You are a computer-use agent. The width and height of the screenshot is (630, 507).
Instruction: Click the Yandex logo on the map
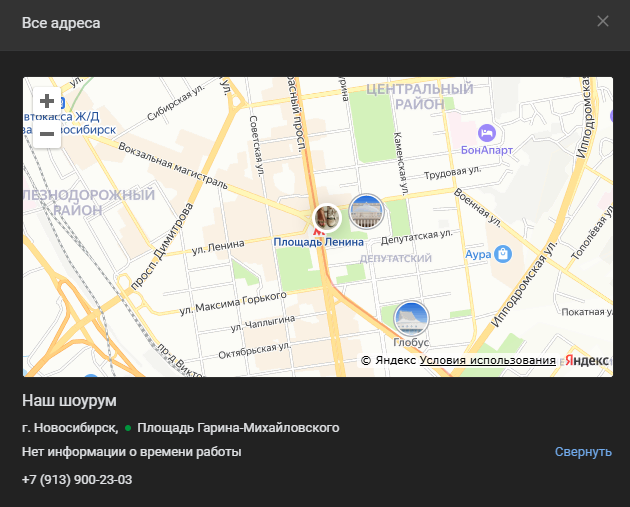pyautogui.click(x=588, y=360)
